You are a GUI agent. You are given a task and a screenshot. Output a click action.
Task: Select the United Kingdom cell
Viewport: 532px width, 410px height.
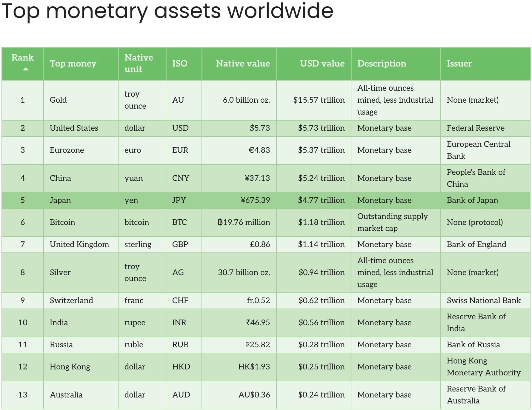click(x=81, y=244)
